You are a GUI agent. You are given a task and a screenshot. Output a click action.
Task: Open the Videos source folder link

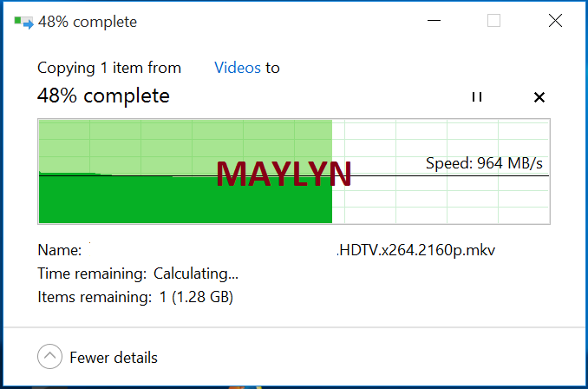coord(238,68)
